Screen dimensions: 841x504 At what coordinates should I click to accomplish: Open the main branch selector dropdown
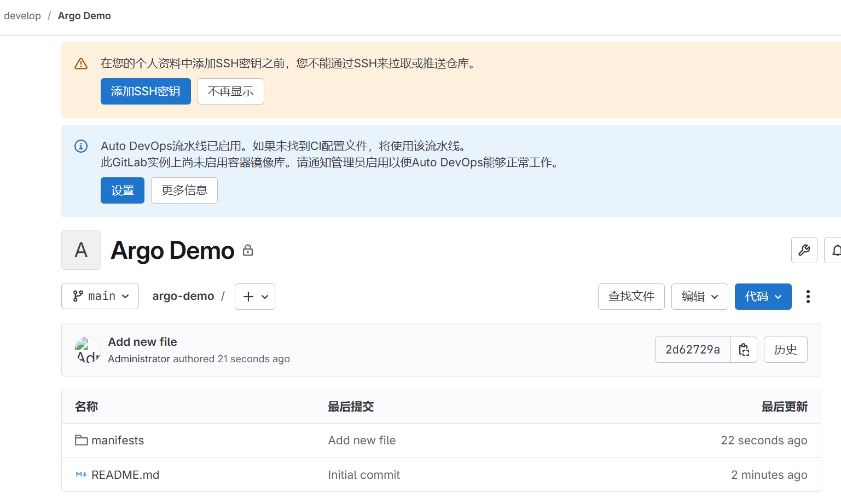click(x=100, y=296)
